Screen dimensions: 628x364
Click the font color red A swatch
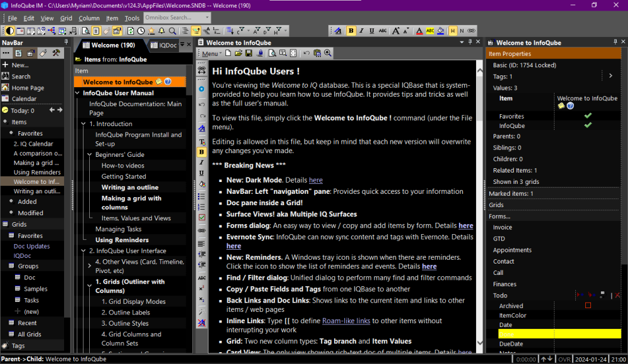(420, 31)
